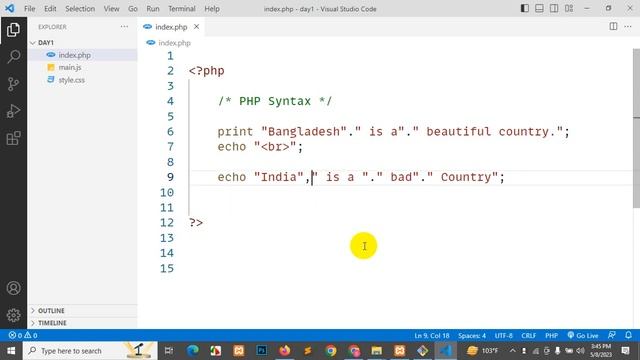Click the errors and warnings status indicator
This screenshot has width=640, height=360.
point(23,335)
